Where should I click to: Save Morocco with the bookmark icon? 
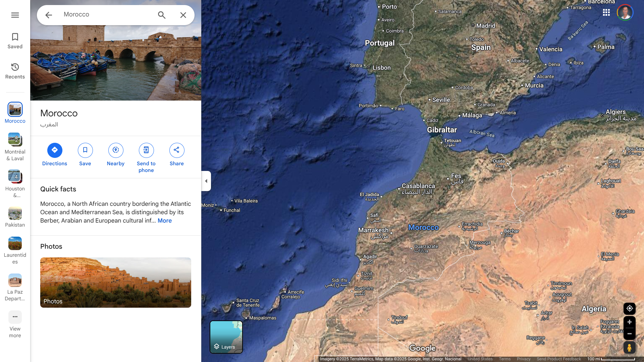click(85, 150)
